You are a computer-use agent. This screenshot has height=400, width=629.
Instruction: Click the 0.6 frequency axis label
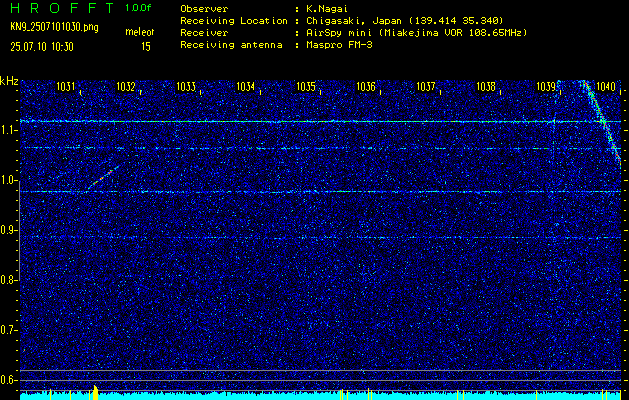[8, 380]
